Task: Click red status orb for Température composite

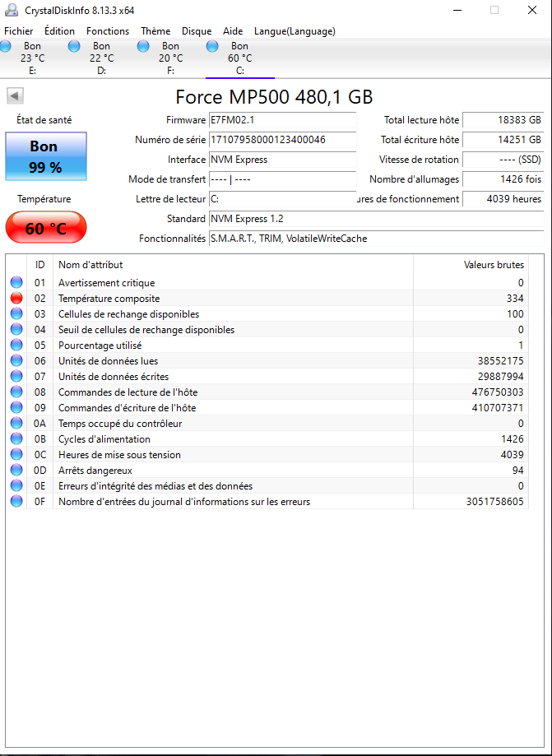Action: point(16,299)
